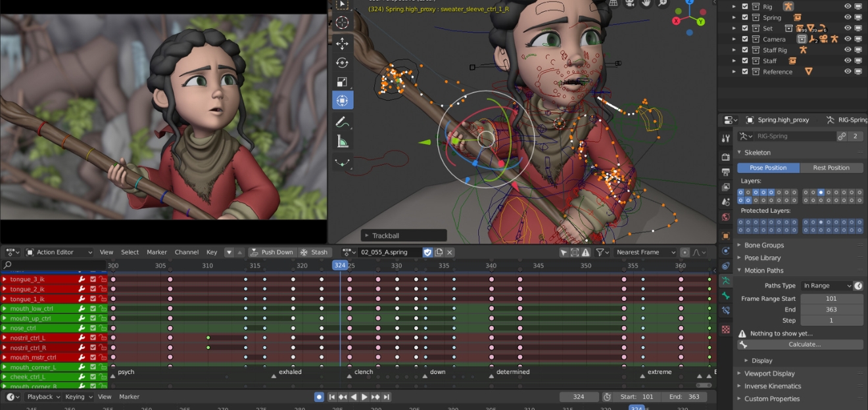Viewport: 868px width, 410px height.
Task: Play the animation forward
Action: [x=364, y=397]
